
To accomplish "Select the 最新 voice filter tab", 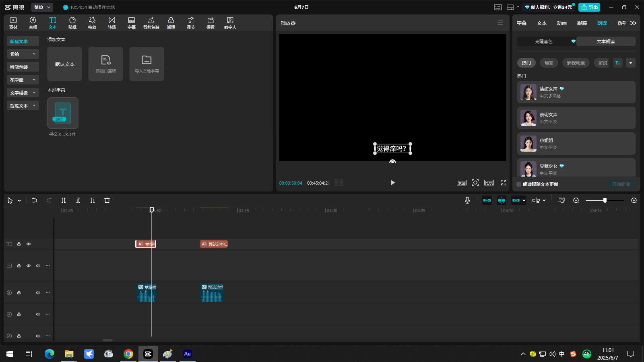I will click(x=549, y=63).
